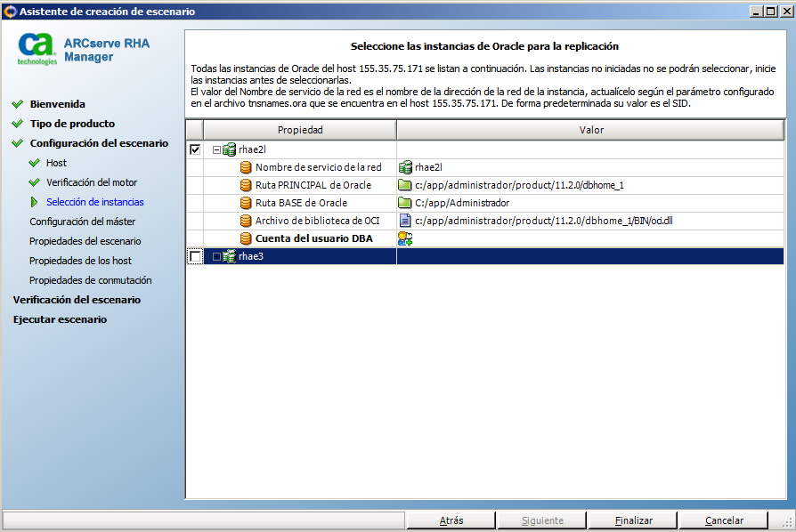Open the Host wizard step
Screen dimensions: 796x532
56,163
